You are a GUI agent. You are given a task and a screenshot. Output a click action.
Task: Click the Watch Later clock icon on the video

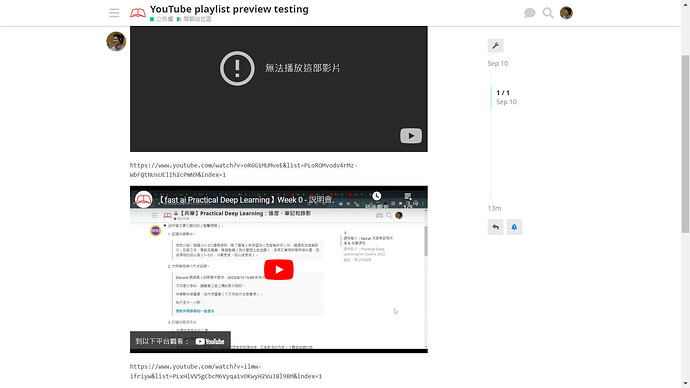point(377,196)
